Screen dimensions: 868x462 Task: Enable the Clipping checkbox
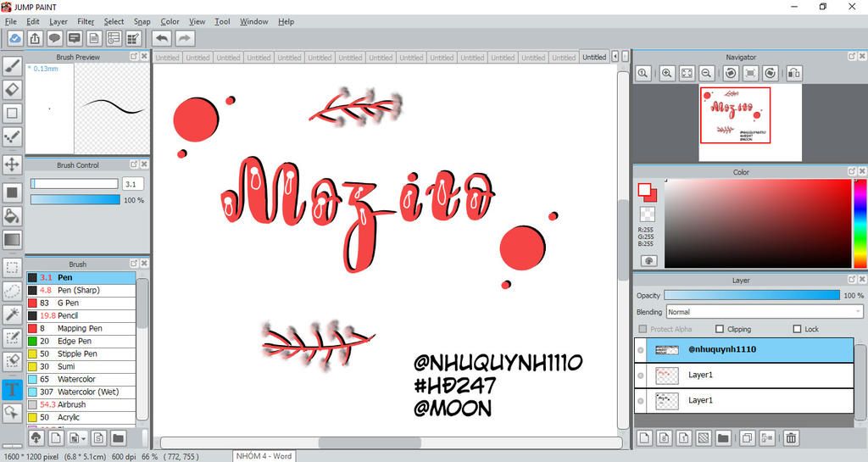point(720,329)
